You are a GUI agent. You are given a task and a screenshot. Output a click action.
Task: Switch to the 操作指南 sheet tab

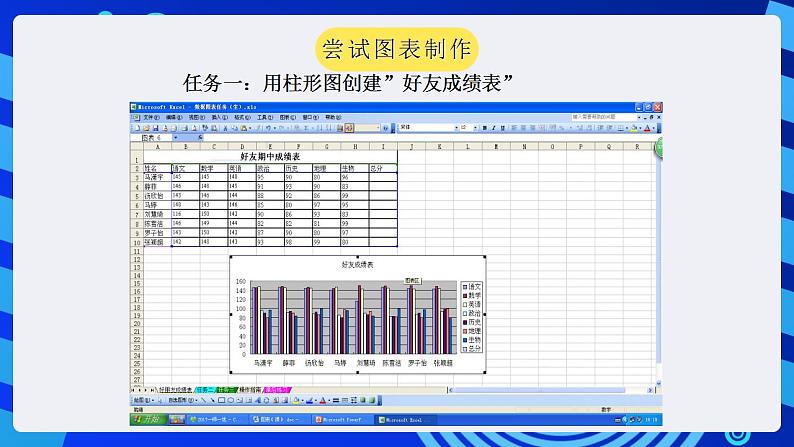pos(250,390)
